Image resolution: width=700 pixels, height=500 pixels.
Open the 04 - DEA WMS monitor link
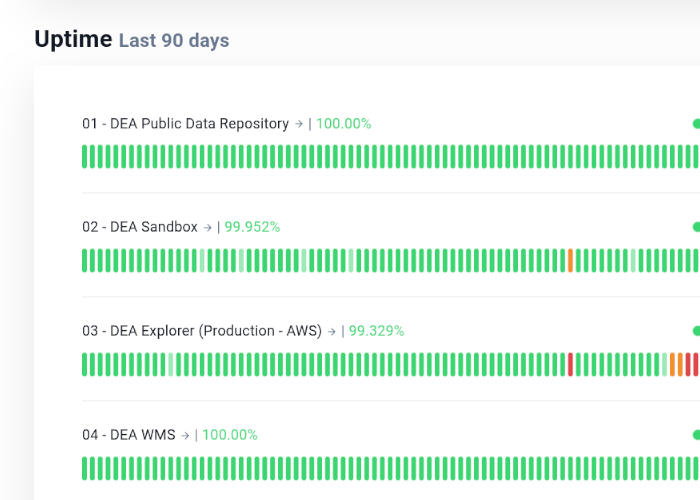[129, 435]
